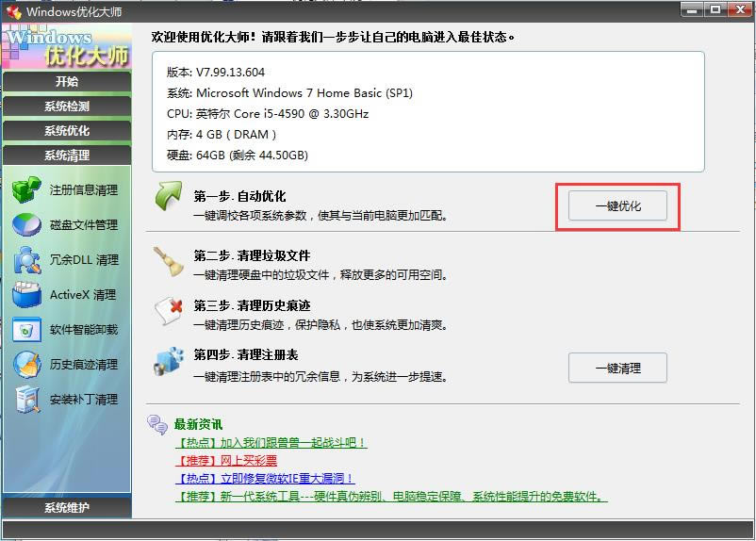The image size is (756, 541).
Task: Click the 内存: 4 GB line
Action: tap(222, 135)
